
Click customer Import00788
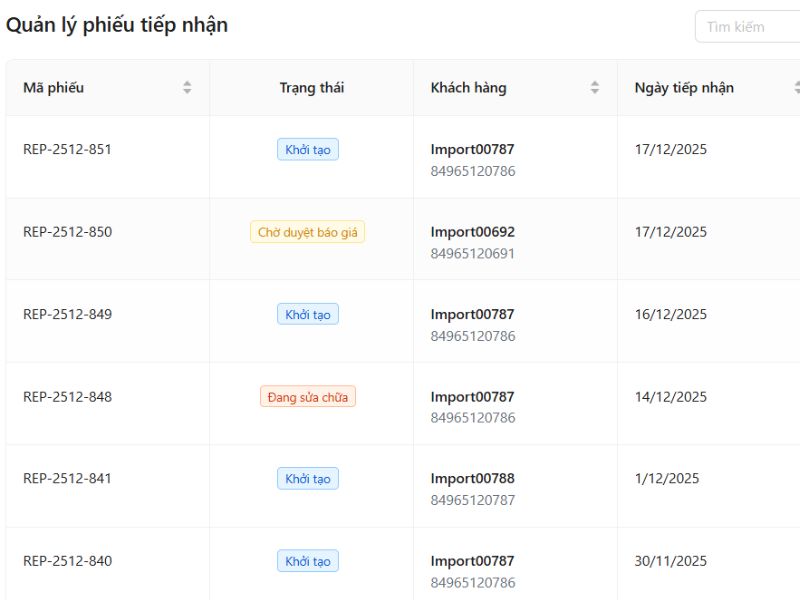click(473, 478)
